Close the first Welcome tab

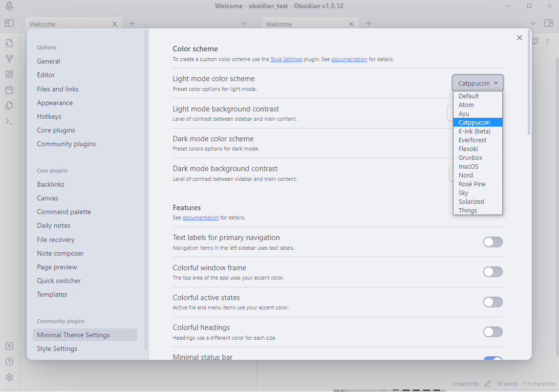[x=115, y=24]
